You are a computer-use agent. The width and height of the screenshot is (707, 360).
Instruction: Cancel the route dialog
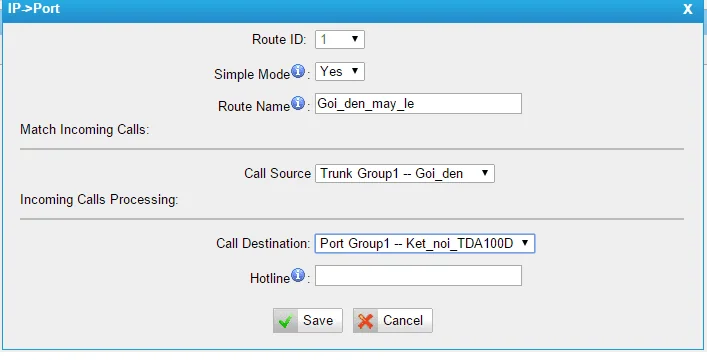click(393, 320)
